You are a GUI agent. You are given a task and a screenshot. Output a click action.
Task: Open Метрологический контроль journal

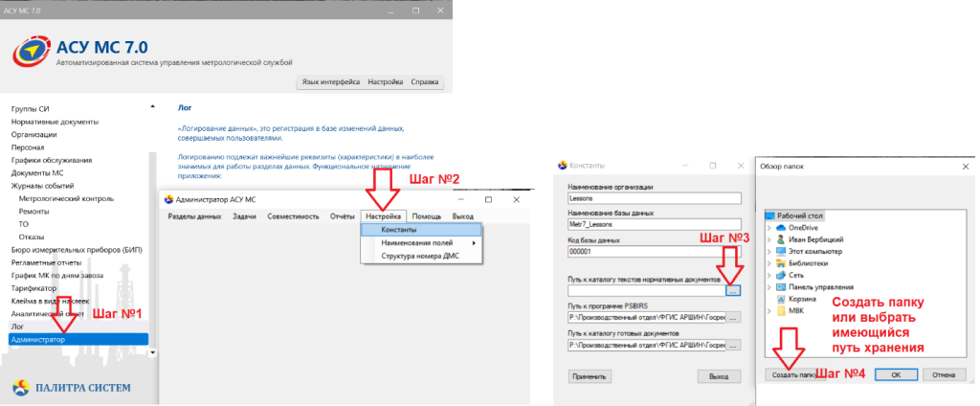(x=66, y=198)
